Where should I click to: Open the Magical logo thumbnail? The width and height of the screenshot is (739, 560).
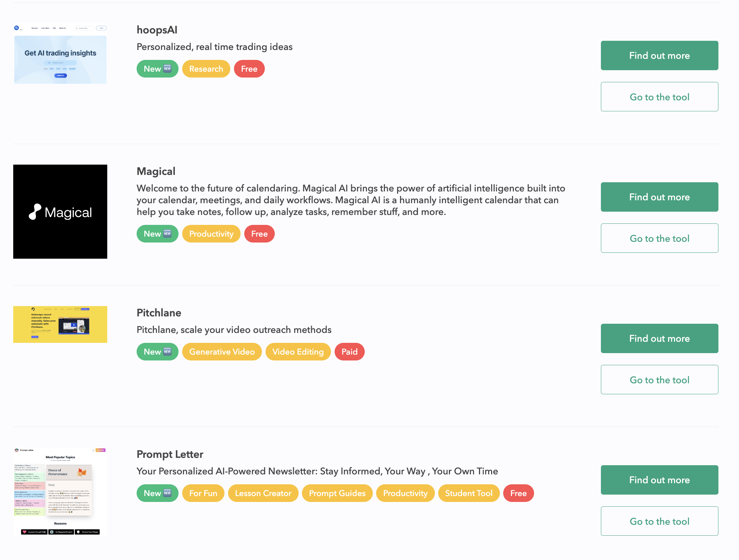[60, 212]
